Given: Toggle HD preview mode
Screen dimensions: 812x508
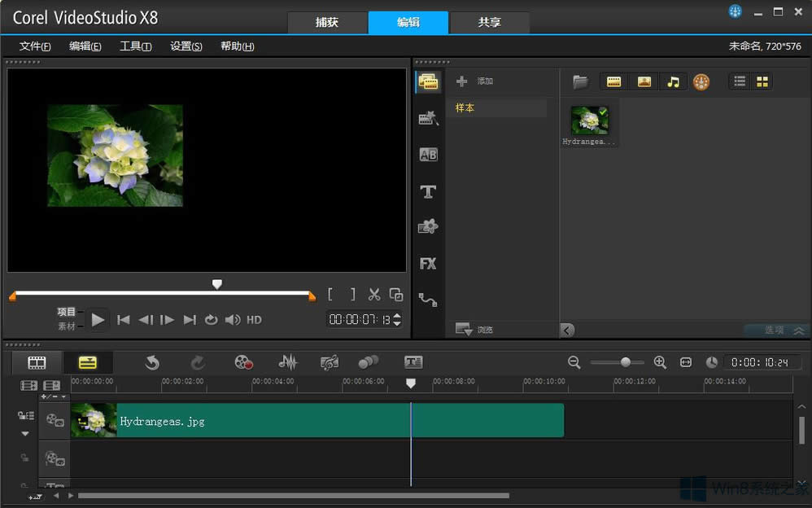Looking at the screenshot, I should pos(254,320).
